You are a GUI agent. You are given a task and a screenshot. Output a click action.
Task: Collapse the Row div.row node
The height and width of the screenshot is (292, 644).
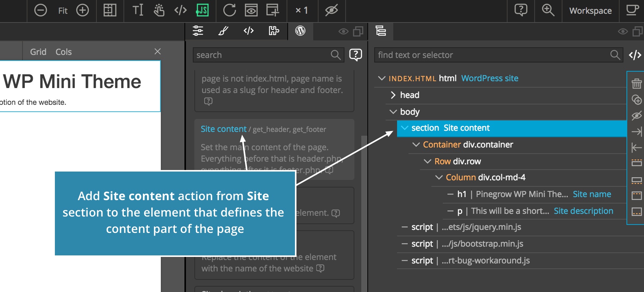[x=428, y=161]
